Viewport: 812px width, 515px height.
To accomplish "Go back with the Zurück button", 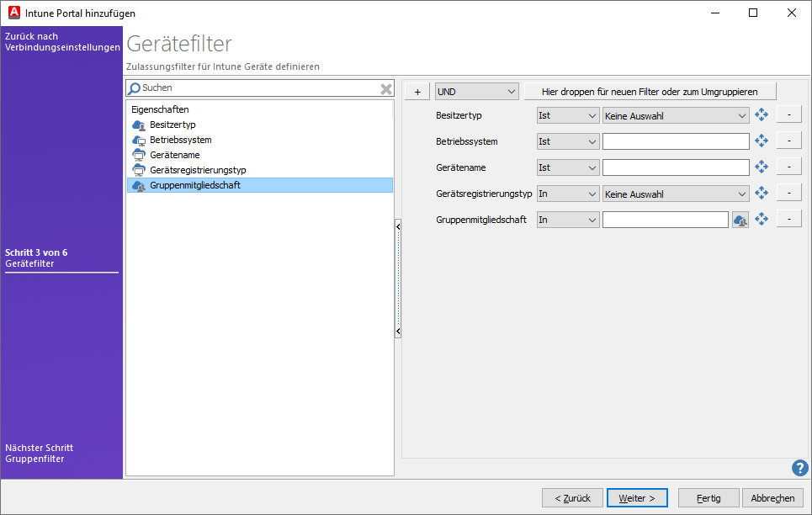I will click(x=572, y=498).
